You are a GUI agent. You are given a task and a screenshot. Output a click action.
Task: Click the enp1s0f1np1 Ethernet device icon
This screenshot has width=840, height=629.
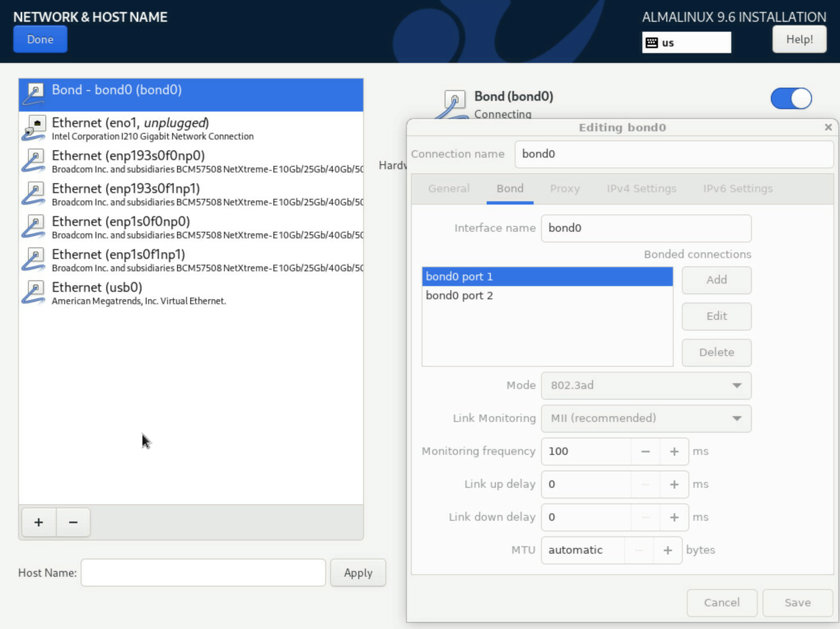point(34,259)
